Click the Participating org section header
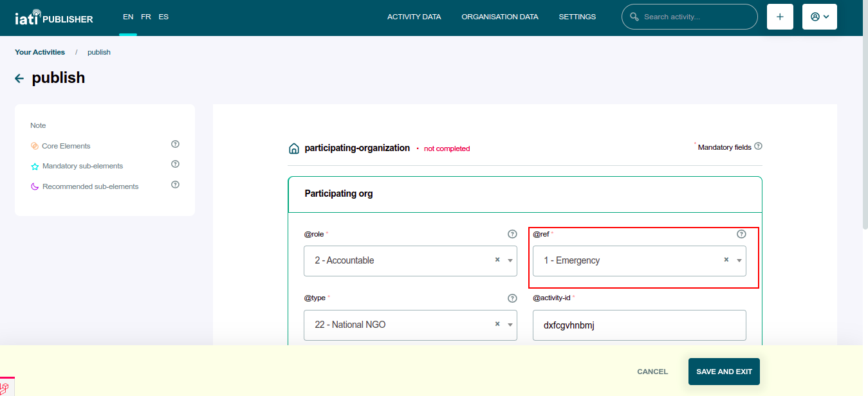868x396 pixels. point(525,194)
